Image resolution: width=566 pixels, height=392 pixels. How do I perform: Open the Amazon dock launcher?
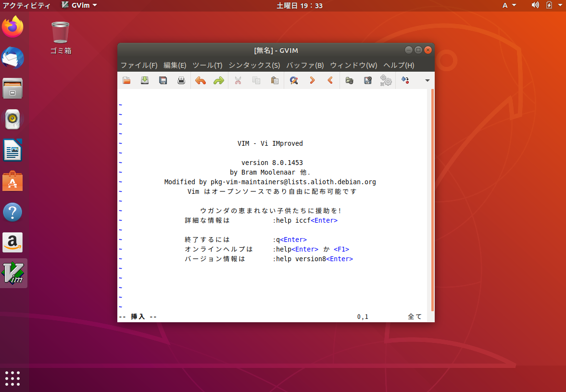pyautogui.click(x=13, y=242)
